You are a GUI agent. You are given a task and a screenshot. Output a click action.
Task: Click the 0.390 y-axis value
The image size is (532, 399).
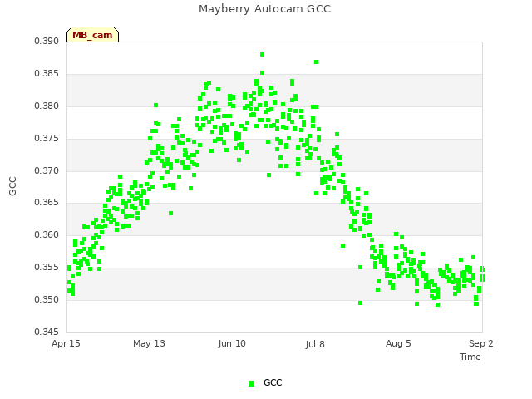(x=47, y=42)
